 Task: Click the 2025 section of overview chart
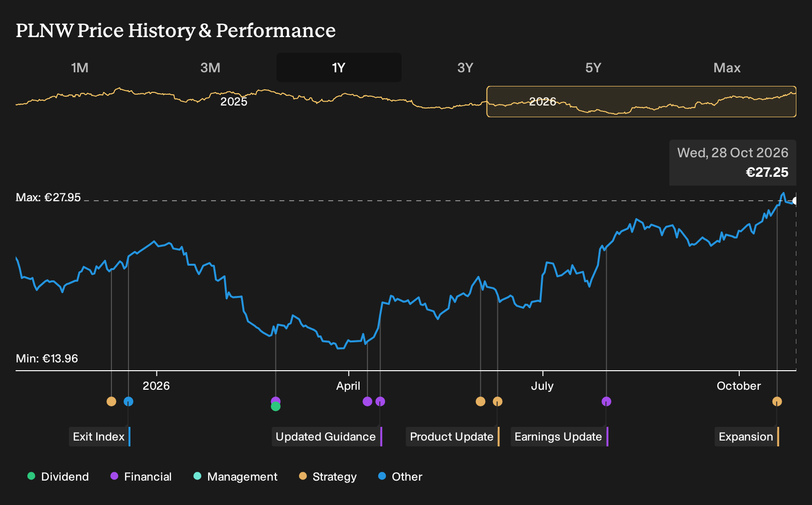pyautogui.click(x=234, y=102)
